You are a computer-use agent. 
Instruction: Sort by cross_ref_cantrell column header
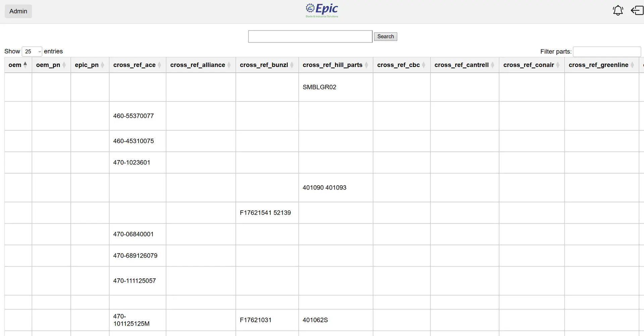(461, 65)
